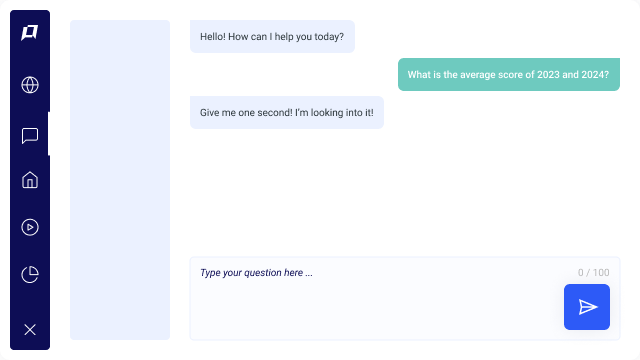Focus the "Type your question here" field
Screen dimensions: 640x360
pyautogui.click(x=404, y=298)
